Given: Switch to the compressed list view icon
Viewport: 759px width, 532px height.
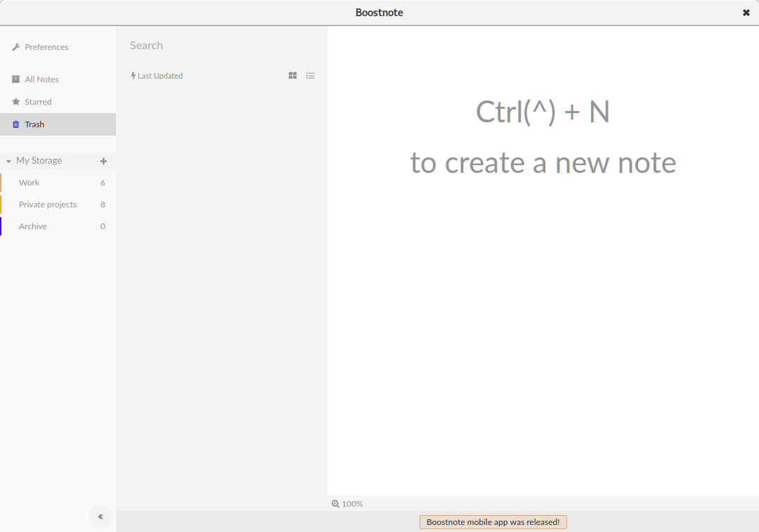Looking at the screenshot, I should point(311,75).
